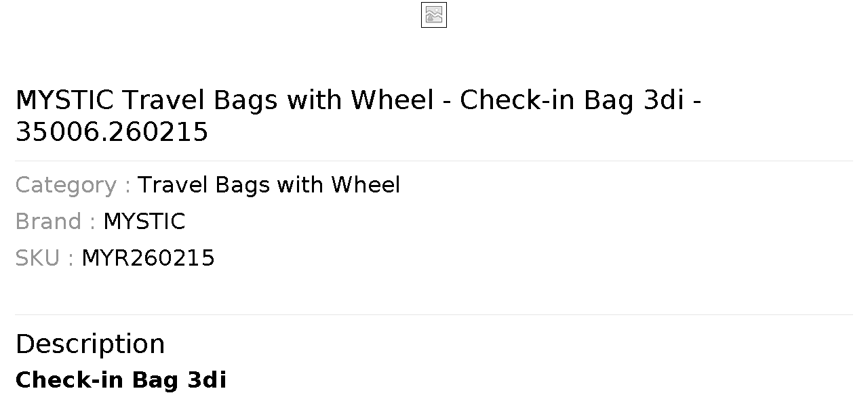Select the MYR260215 SKU value
This screenshot has height=412, width=868.
tap(148, 258)
